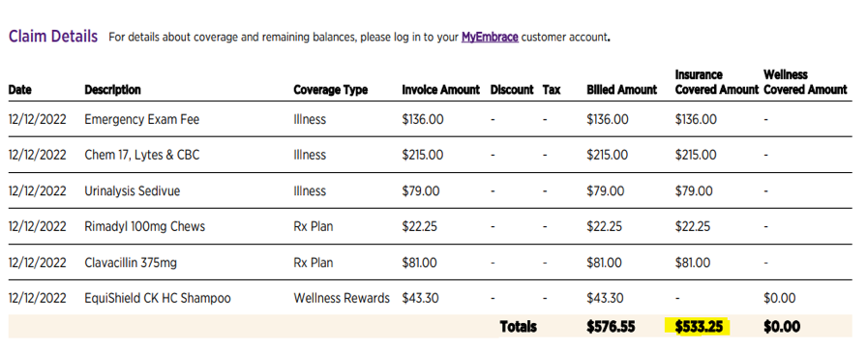
Task: Select EquiShield CK HC Shampoo entry
Action: coord(158,298)
